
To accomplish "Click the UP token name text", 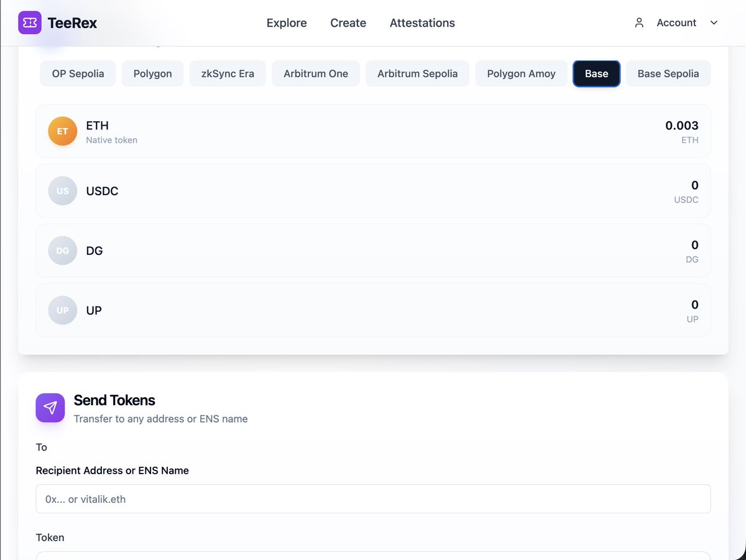I will (x=94, y=310).
